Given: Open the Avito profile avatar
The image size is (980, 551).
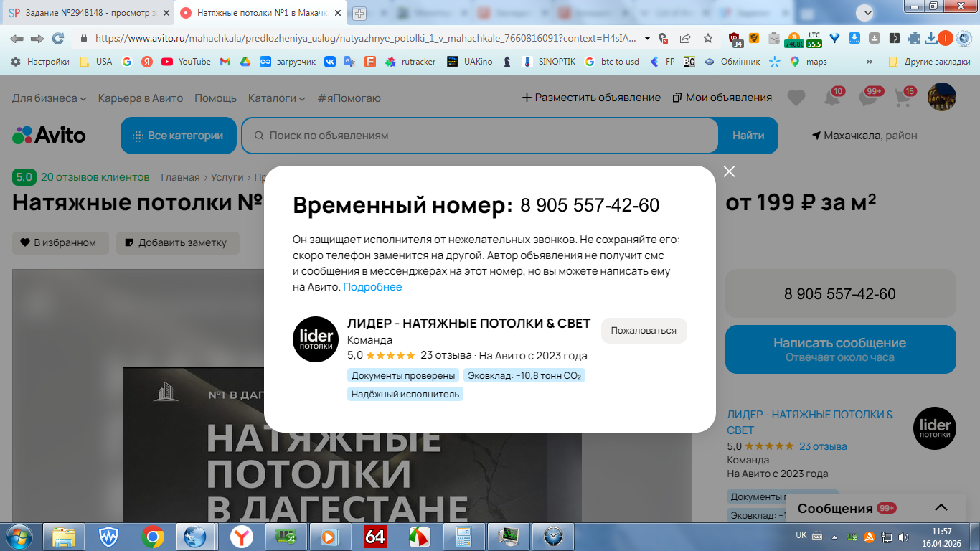Looking at the screenshot, I should [x=942, y=97].
